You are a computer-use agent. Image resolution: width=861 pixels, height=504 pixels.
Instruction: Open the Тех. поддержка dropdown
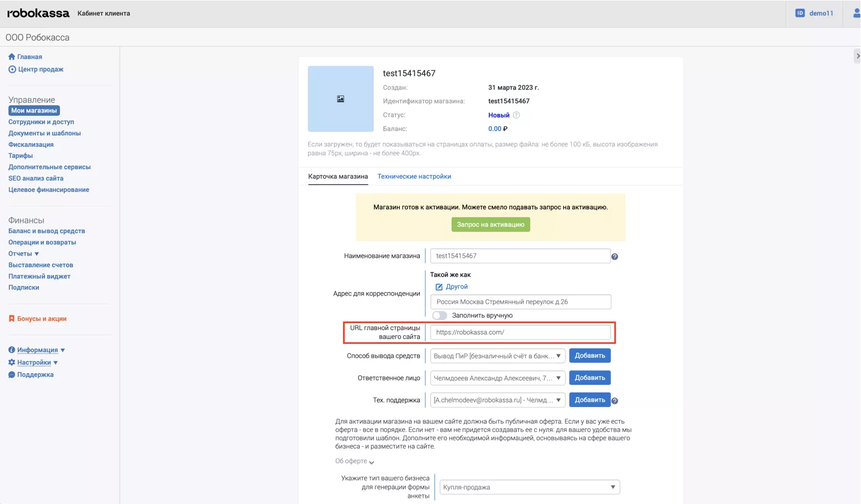(x=498, y=400)
